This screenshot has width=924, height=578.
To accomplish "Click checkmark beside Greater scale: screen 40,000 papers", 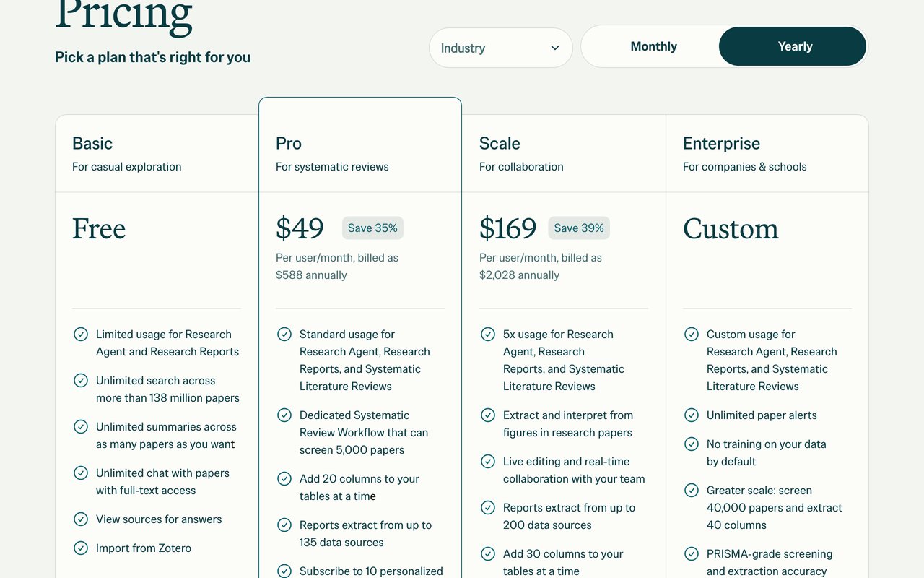I will [692, 490].
